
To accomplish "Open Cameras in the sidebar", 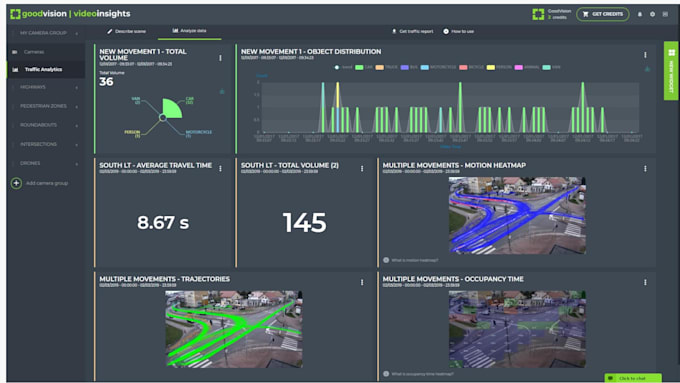I will point(46,52).
